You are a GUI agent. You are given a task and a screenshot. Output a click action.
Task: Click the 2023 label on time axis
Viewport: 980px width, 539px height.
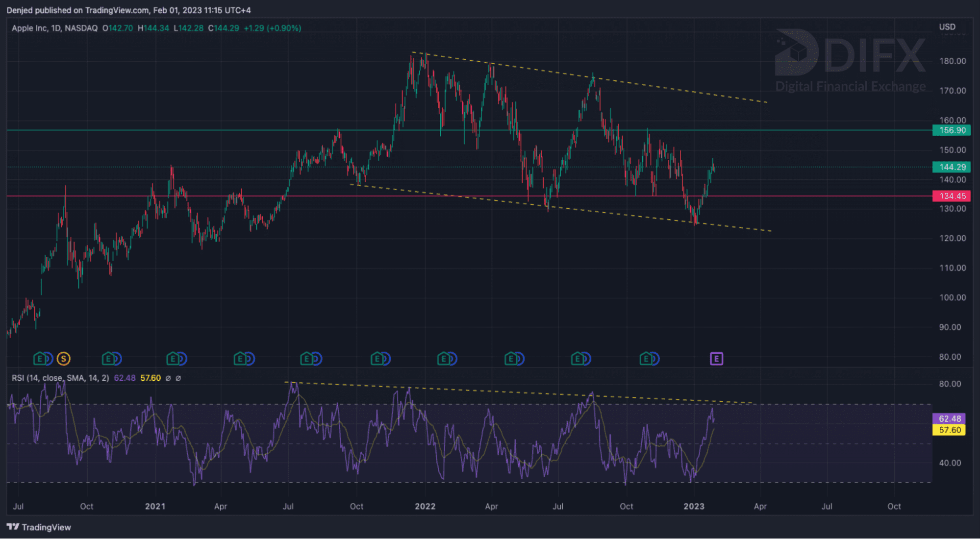coord(694,506)
